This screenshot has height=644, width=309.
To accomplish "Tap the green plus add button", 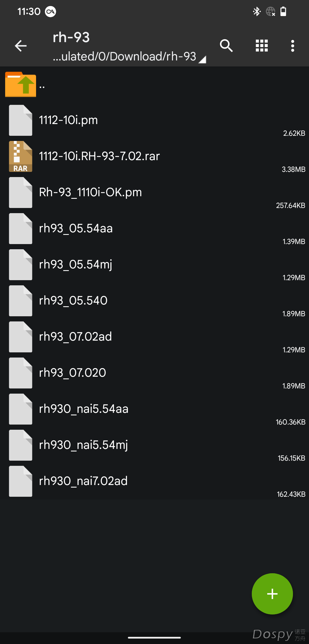I will coord(272,594).
